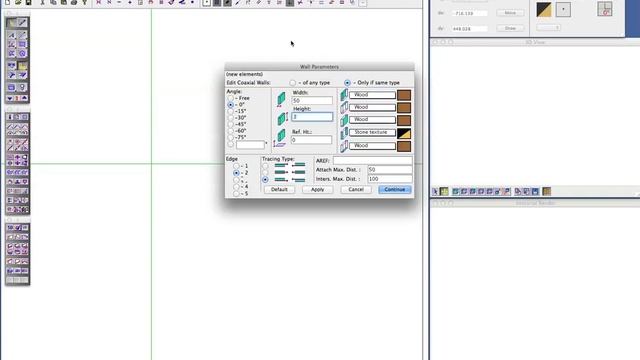Click the reference height wall icon
This screenshot has height=360, width=640.
tap(280, 138)
